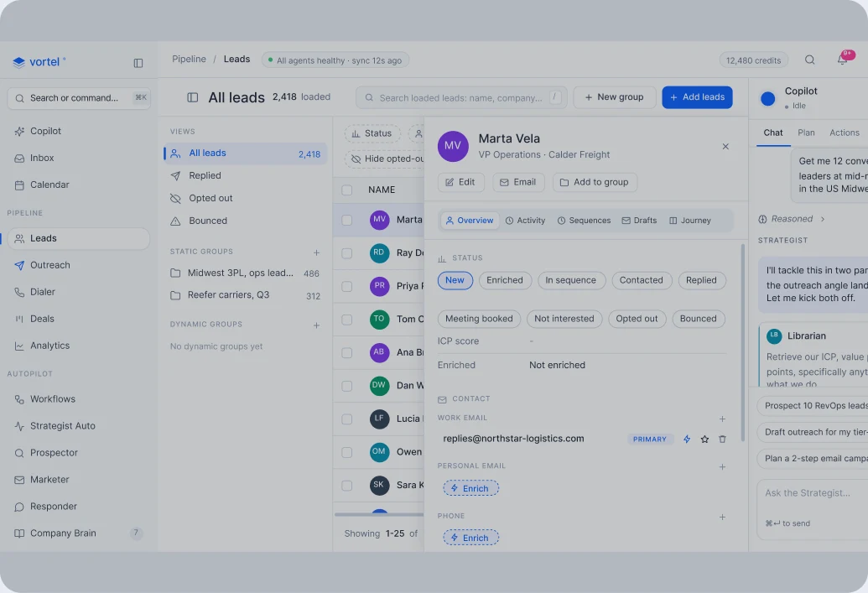Open notifications bell icon

(x=842, y=60)
